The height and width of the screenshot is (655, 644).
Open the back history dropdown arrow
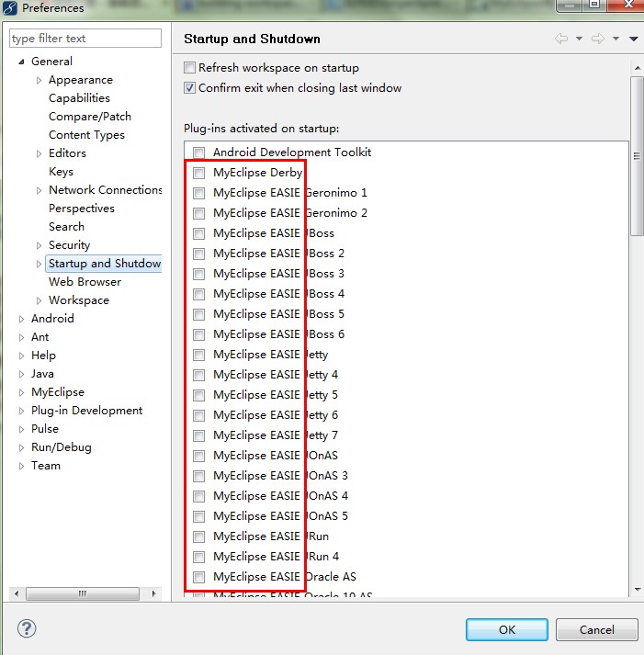coord(579,39)
